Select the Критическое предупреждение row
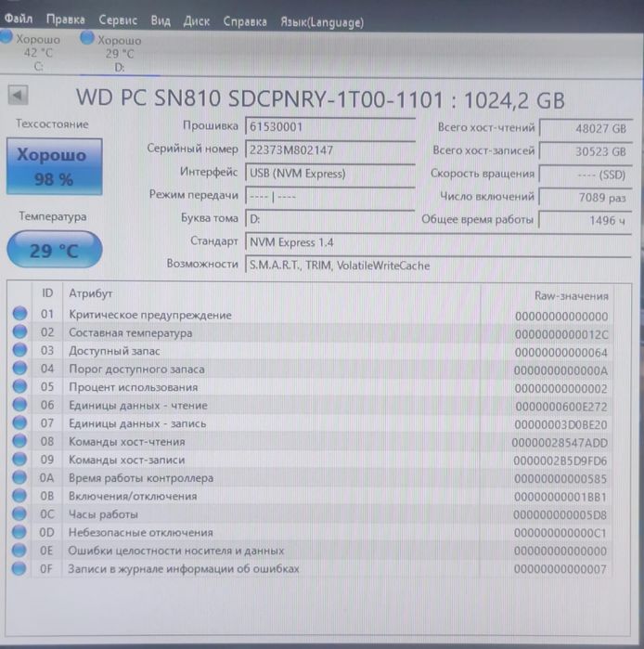This screenshot has width=644, height=649. click(x=311, y=315)
